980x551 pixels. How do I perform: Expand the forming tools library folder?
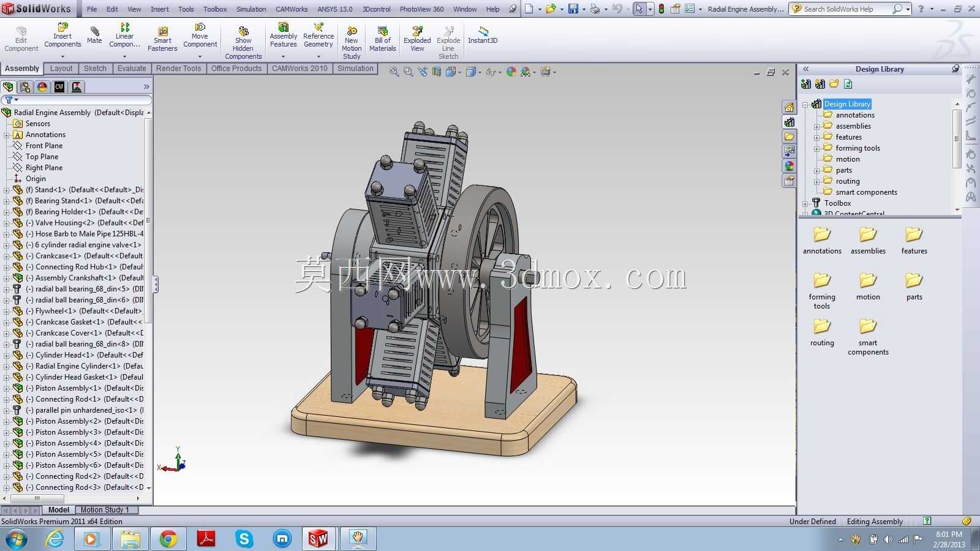[816, 148]
